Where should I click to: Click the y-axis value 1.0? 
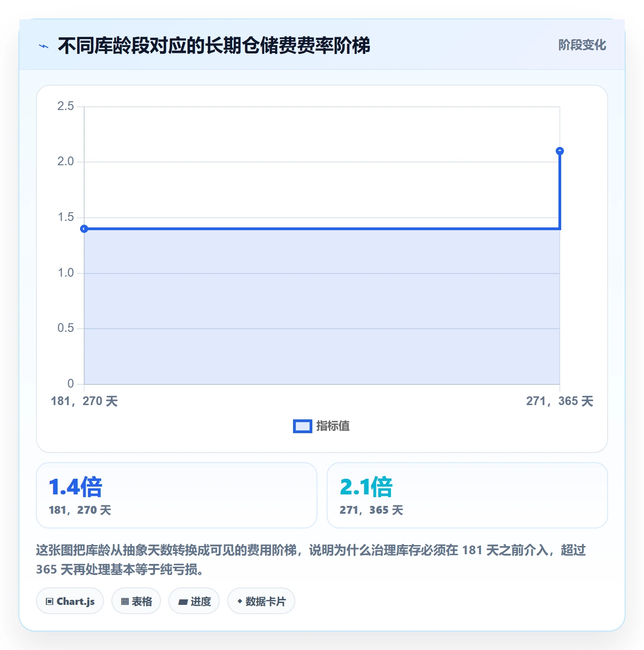[65, 273]
